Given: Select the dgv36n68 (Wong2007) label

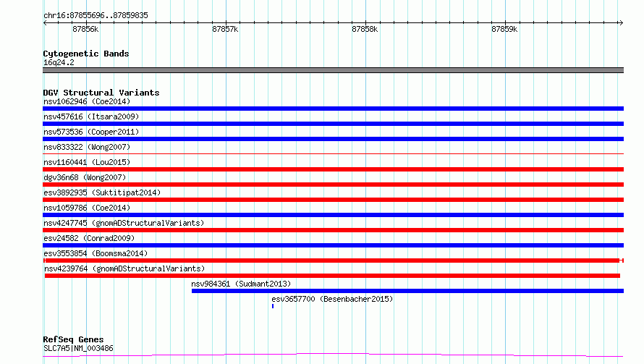Looking at the screenshot, I should pos(85,177).
